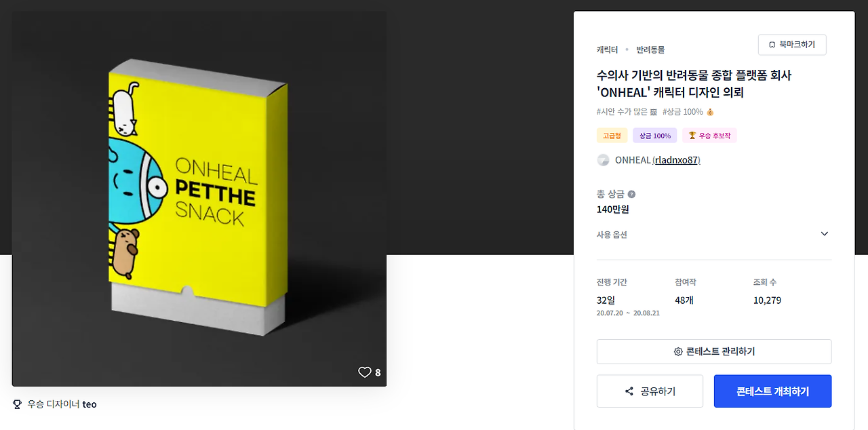Click the bookmark icon in 북마크하기 button
868x430 pixels.
point(772,45)
